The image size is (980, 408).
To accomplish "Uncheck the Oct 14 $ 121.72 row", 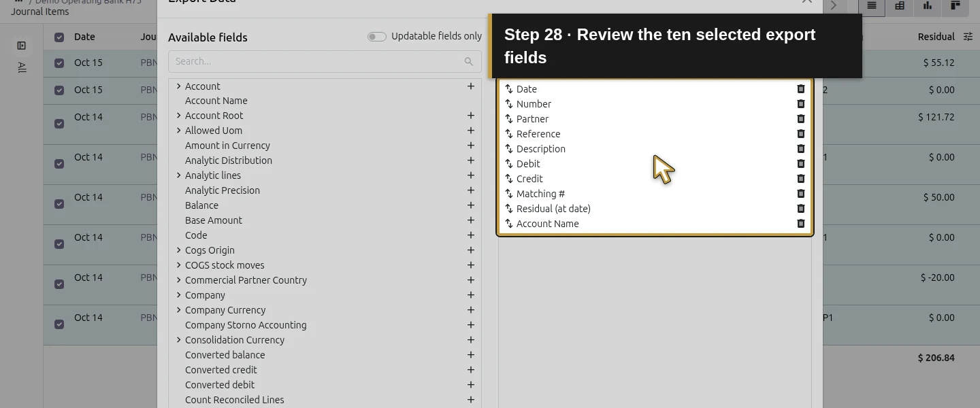I will (59, 124).
